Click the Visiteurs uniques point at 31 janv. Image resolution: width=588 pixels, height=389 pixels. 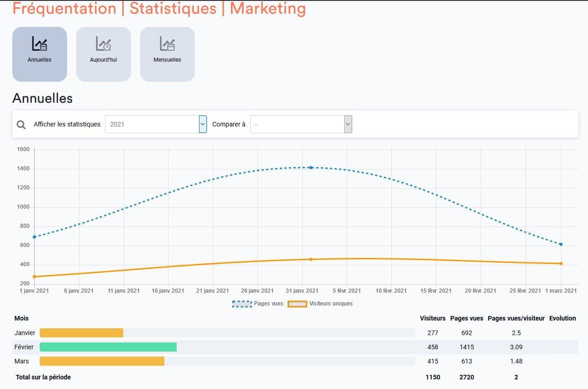(x=311, y=259)
